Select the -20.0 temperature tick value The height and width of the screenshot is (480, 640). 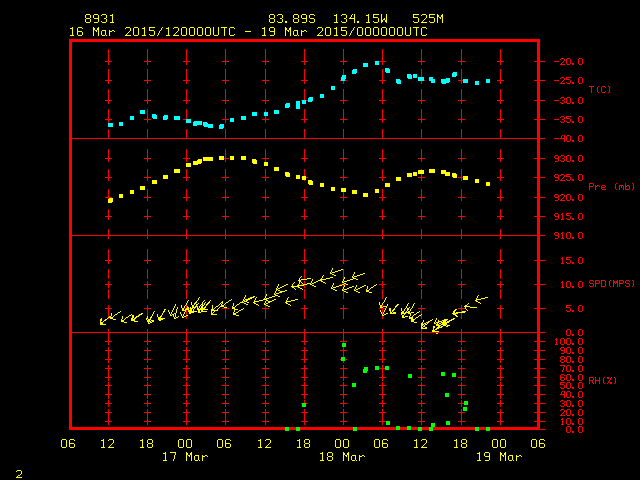[x=569, y=62]
